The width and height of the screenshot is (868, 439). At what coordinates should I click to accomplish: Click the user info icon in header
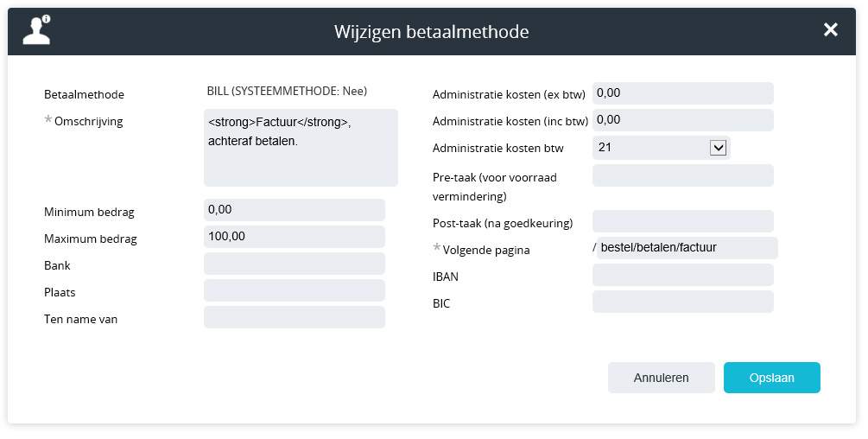point(36,30)
